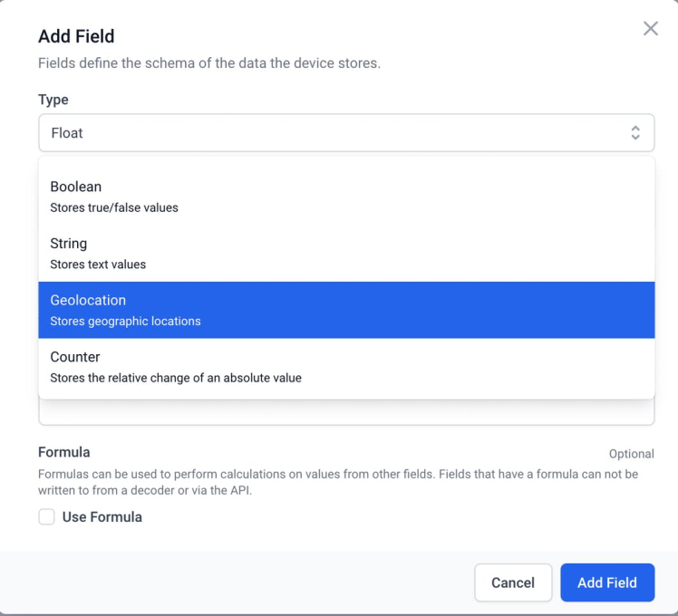
Task: Click the Counter relative change description
Action: coord(176,378)
